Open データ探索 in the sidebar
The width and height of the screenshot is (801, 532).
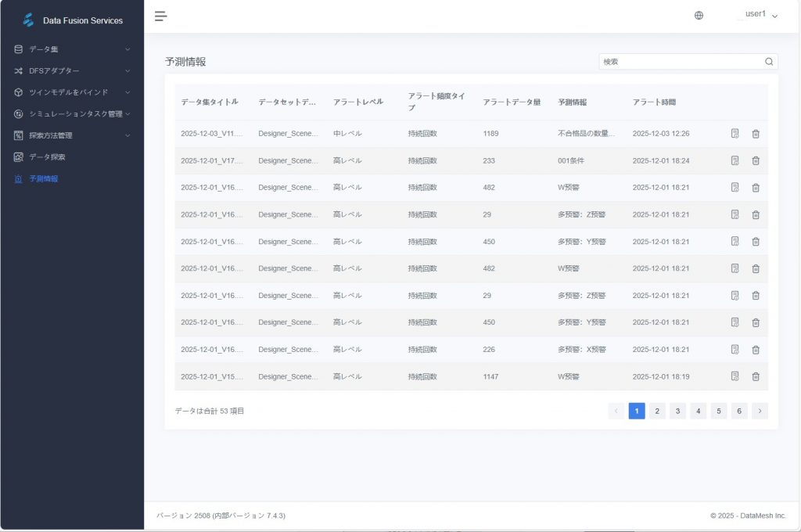coord(47,157)
